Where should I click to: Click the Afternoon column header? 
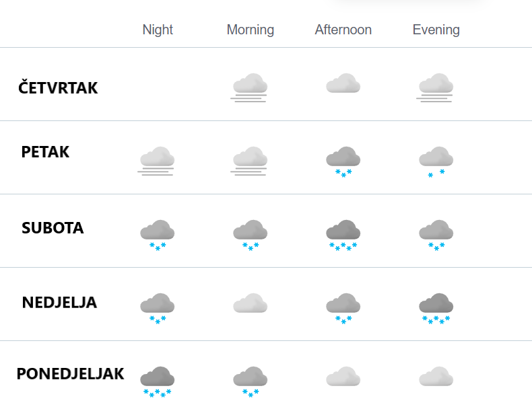click(343, 30)
